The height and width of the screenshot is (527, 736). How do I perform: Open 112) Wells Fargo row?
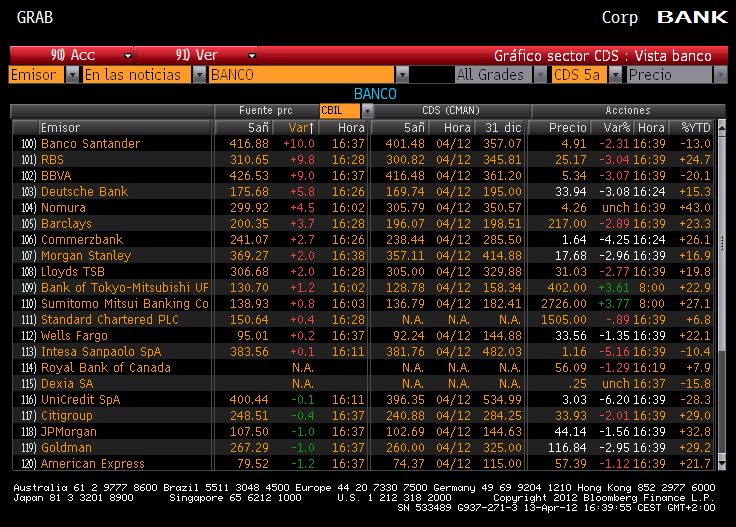click(362, 336)
